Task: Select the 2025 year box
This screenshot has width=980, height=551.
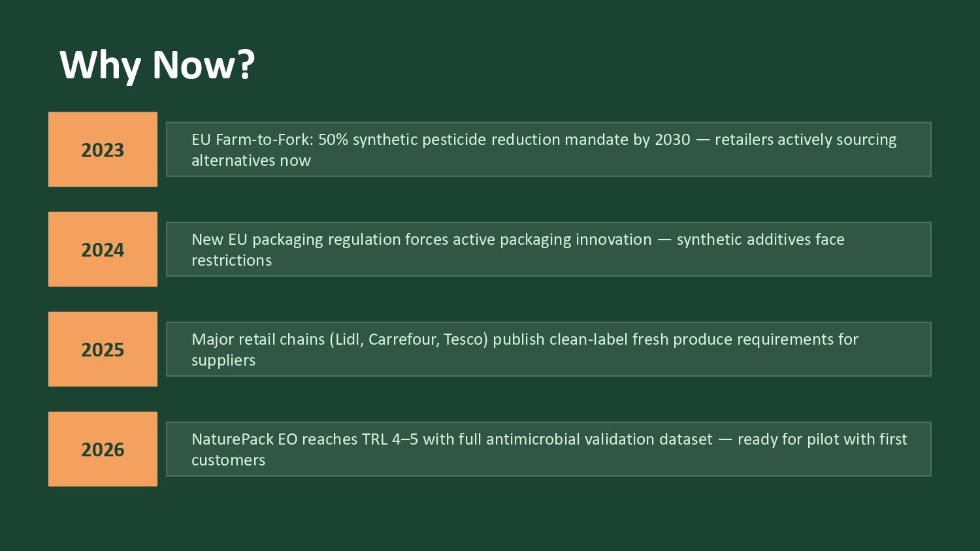Action: [x=103, y=349]
